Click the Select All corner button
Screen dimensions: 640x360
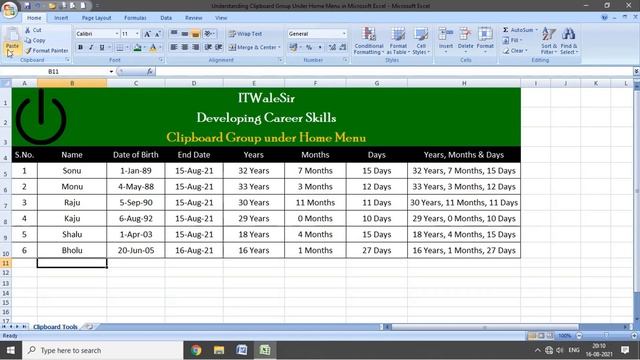pos(6,83)
